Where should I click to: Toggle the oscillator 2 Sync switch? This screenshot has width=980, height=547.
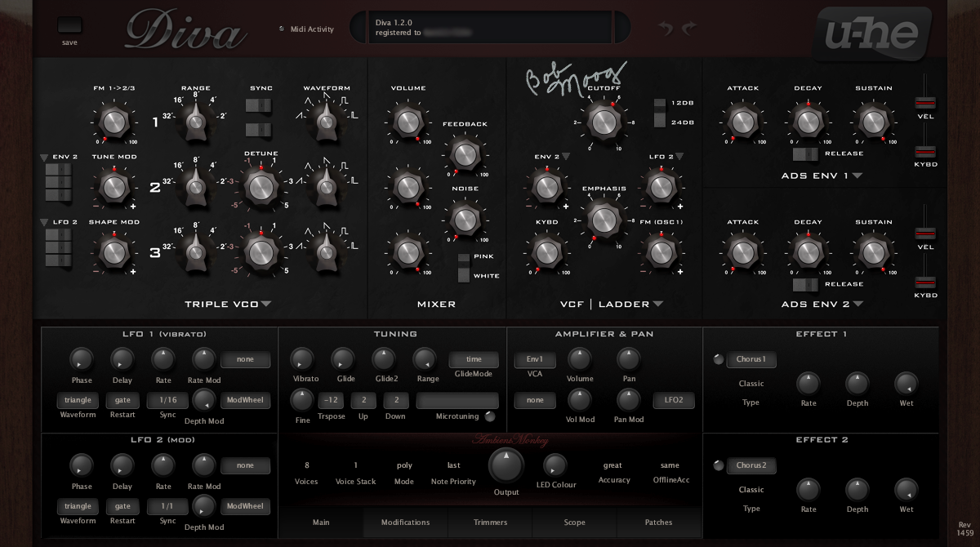(260, 105)
